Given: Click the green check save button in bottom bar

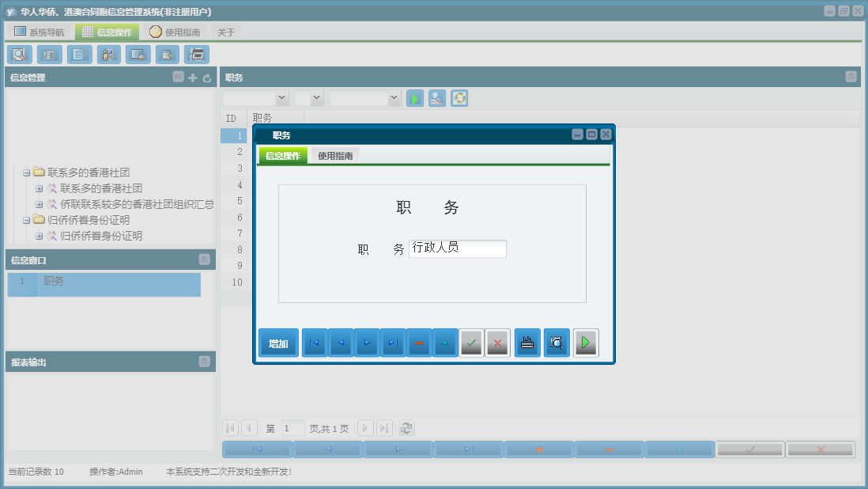Looking at the screenshot, I should coord(750,449).
